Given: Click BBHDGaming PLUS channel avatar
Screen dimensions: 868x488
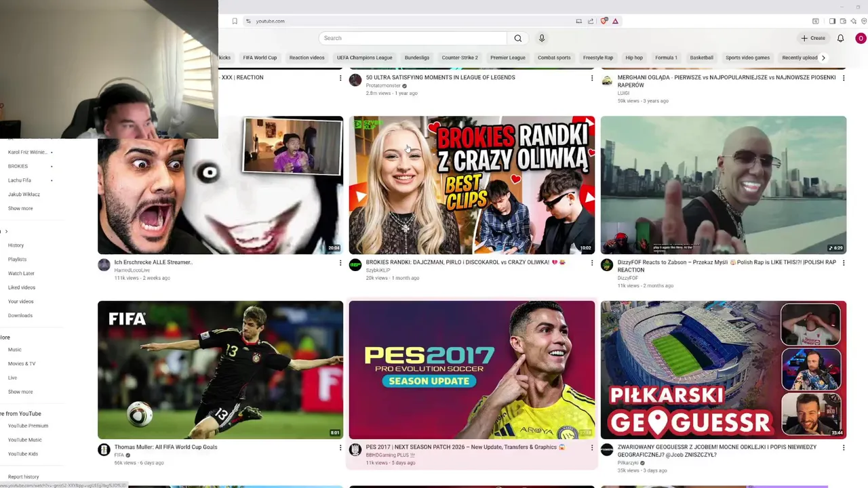Looking at the screenshot, I should tap(355, 450).
